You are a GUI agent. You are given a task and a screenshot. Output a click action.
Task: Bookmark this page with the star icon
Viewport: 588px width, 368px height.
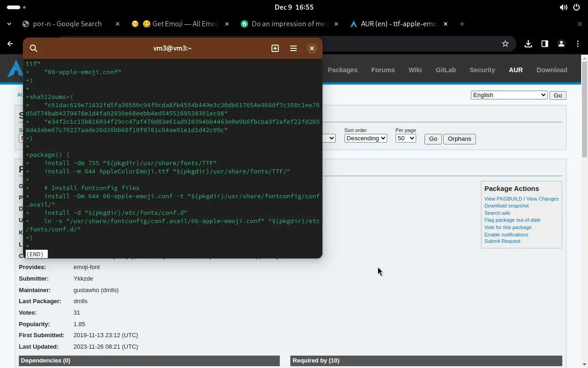(505, 44)
